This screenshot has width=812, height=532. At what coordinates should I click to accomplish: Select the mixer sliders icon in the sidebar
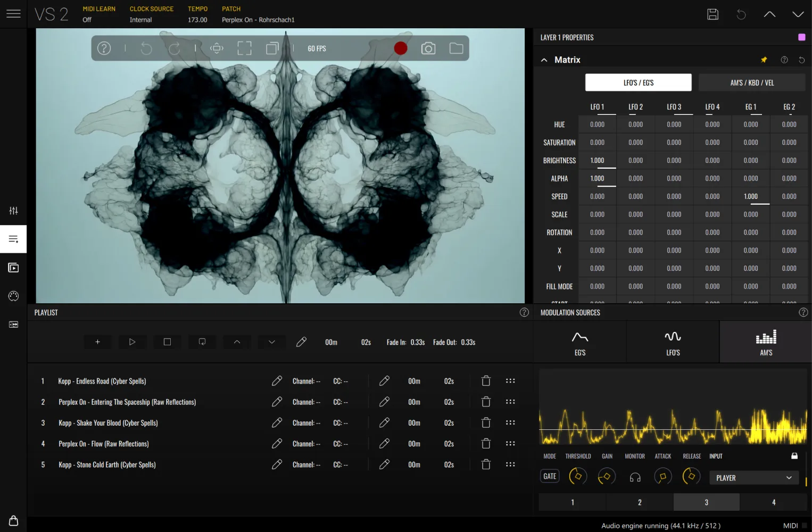pyautogui.click(x=13, y=210)
